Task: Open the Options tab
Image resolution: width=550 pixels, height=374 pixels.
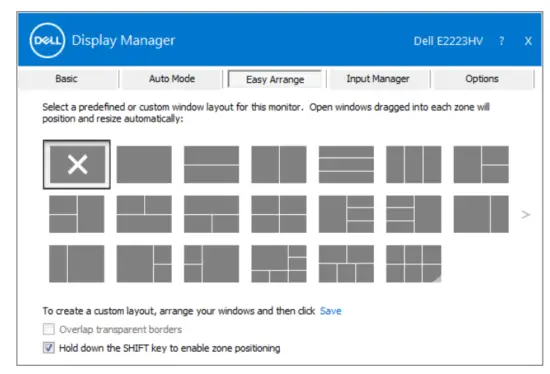Action: click(482, 79)
